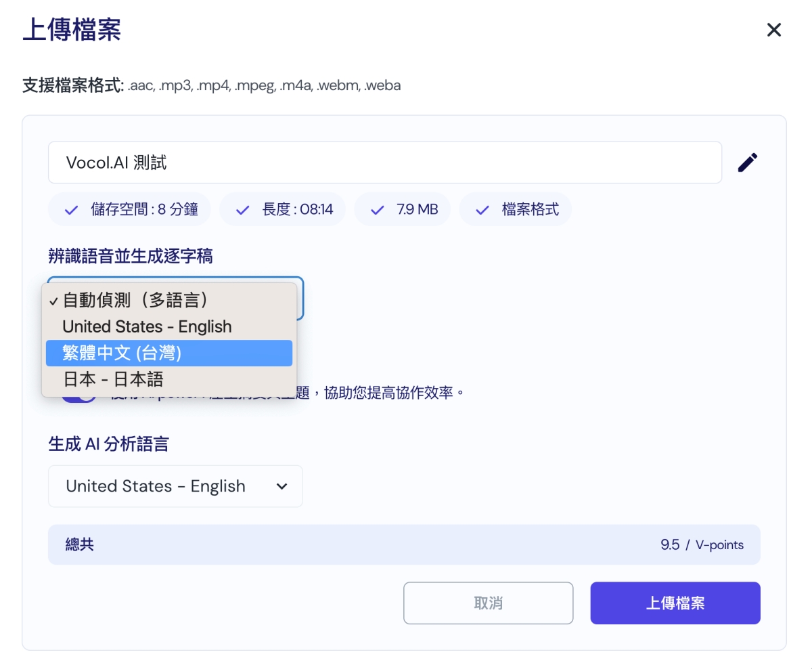This screenshot has width=812, height=669.
Task: Click the file format checkmark icon
Action: (x=482, y=210)
